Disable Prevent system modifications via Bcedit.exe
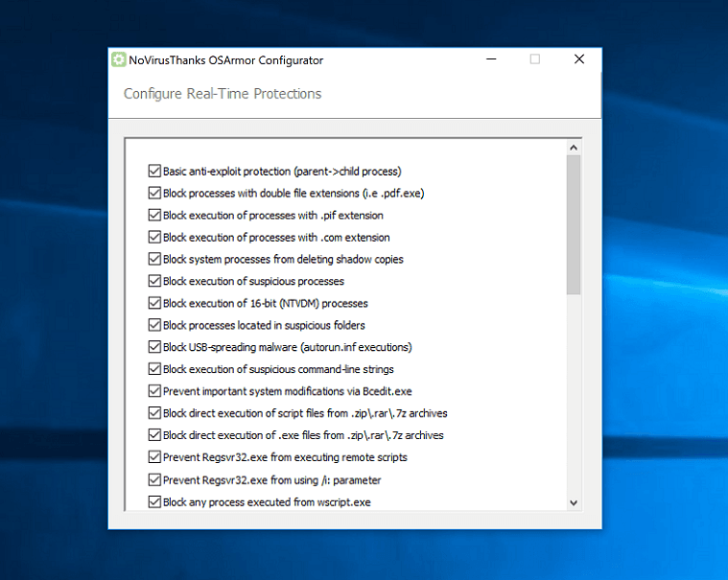728x580 pixels. tap(154, 391)
